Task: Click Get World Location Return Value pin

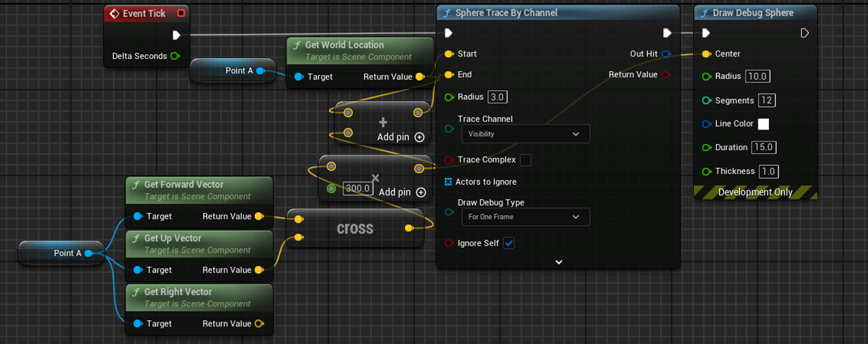Action: 419,76
